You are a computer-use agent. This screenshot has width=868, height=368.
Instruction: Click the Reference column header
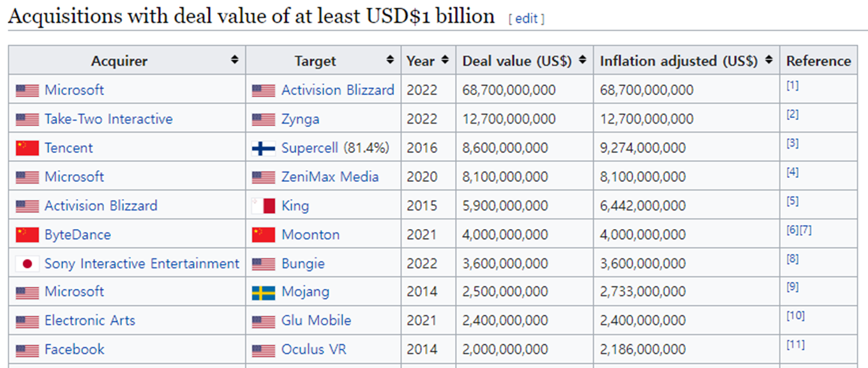click(x=818, y=61)
